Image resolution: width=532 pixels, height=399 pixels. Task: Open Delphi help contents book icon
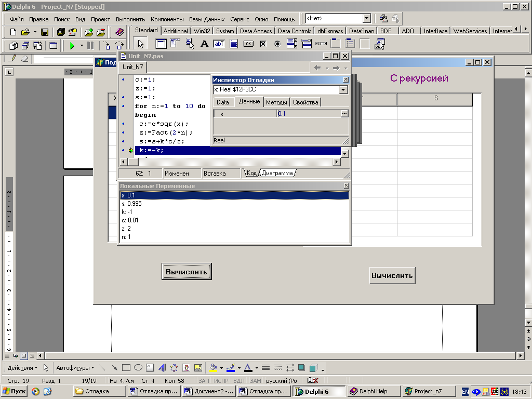click(119, 32)
